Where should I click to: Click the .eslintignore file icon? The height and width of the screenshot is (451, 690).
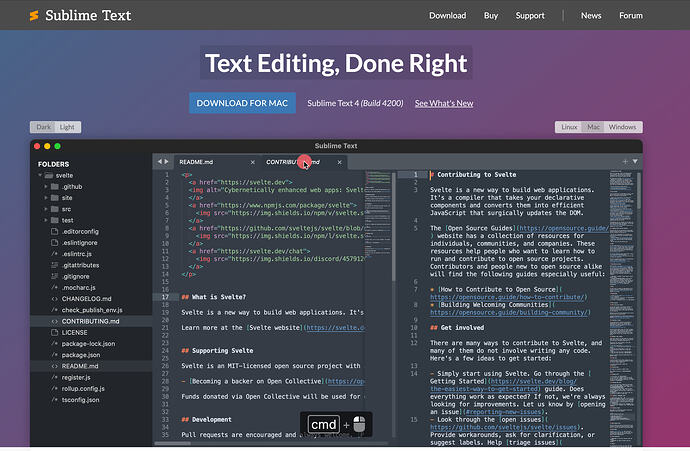click(x=55, y=242)
